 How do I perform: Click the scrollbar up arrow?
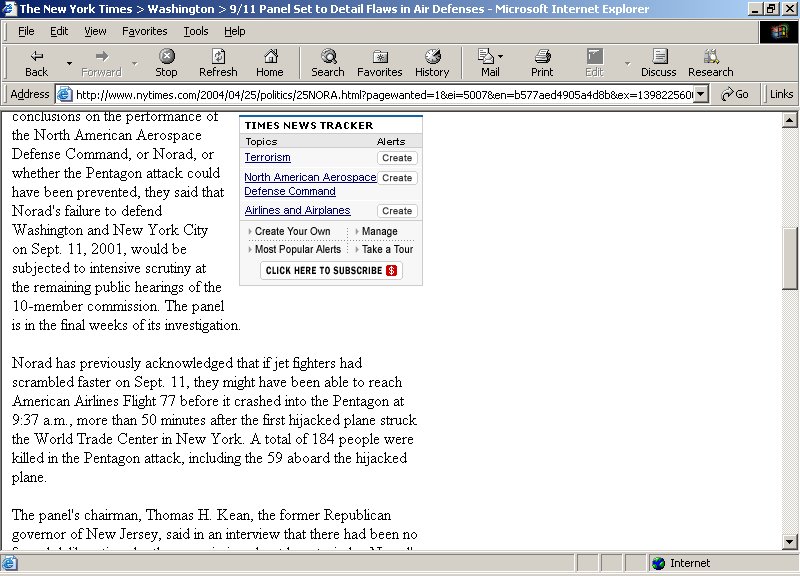789,120
